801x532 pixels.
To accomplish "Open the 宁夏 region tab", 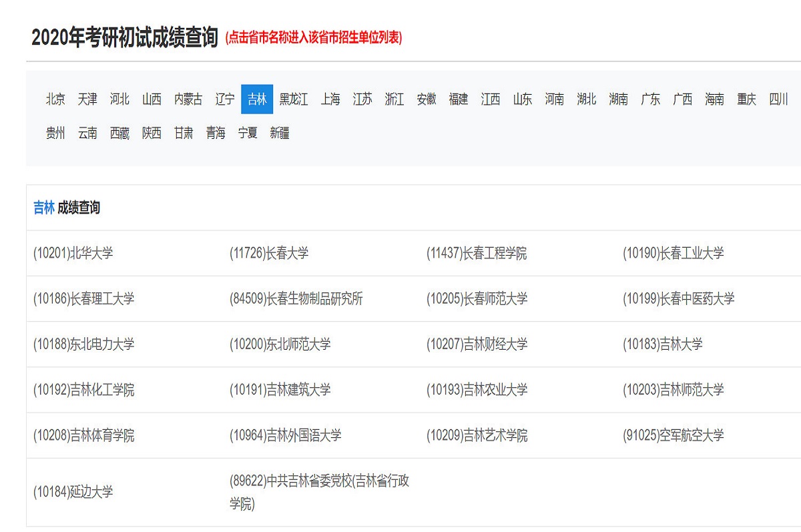I will point(248,134).
